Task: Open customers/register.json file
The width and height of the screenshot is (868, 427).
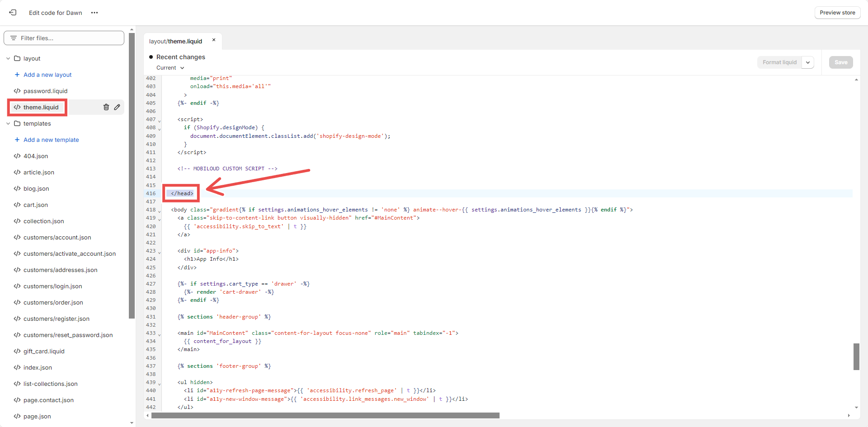Action: tap(57, 319)
